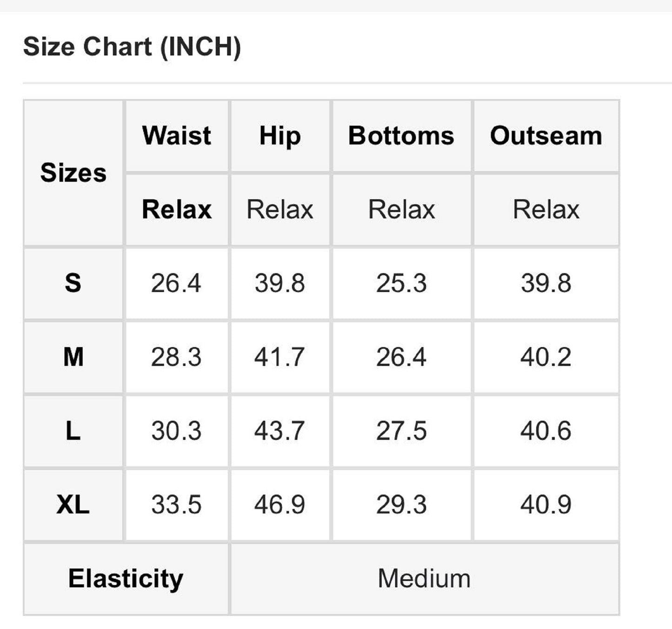This screenshot has width=672, height=629.
Task: Select the Hip column header
Action: (x=280, y=136)
